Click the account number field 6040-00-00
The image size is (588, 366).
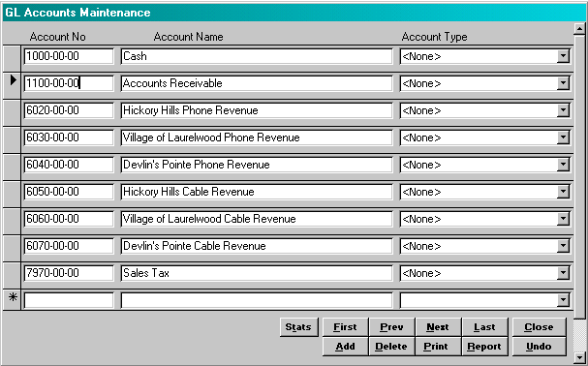click(x=69, y=165)
